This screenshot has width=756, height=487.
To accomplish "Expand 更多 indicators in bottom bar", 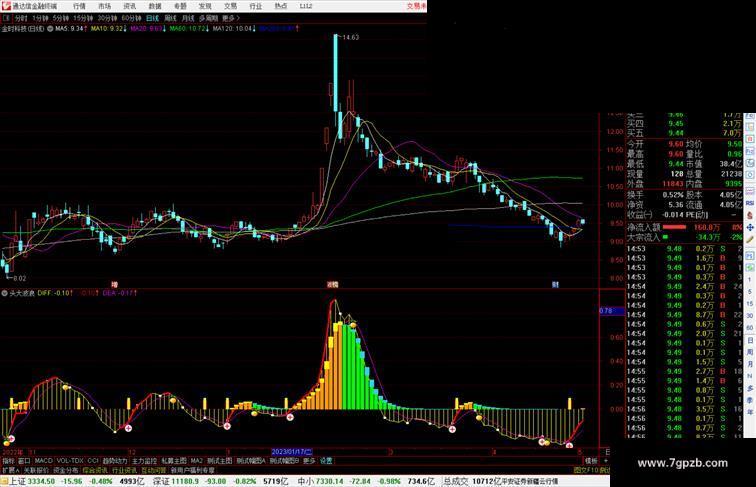I will click(309, 461).
